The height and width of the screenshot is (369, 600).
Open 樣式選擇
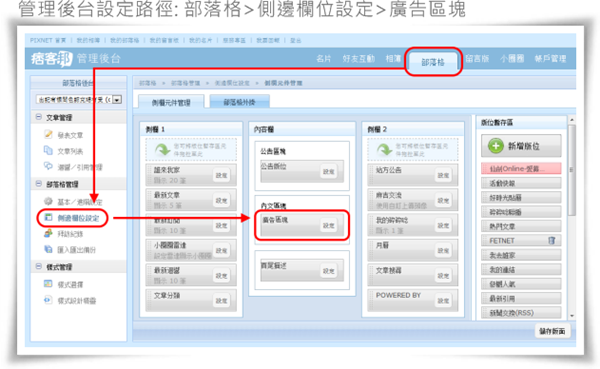click(70, 284)
